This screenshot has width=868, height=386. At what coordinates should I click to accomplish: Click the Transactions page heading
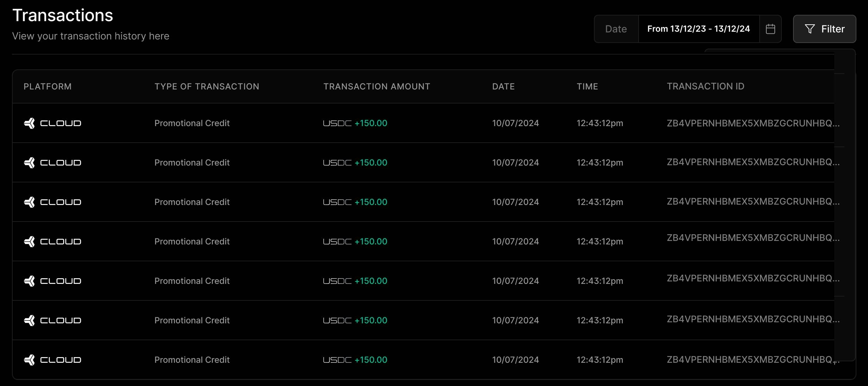tap(63, 15)
